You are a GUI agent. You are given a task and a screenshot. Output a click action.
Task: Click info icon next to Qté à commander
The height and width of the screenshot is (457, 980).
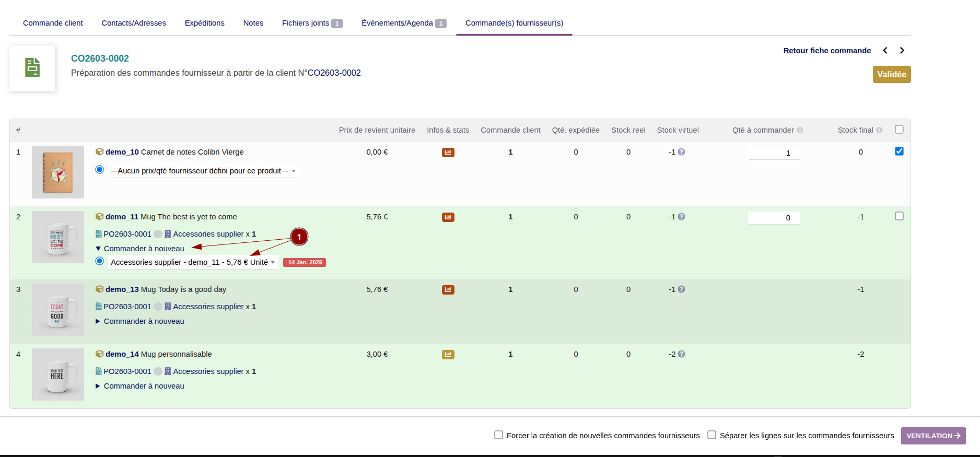click(800, 131)
